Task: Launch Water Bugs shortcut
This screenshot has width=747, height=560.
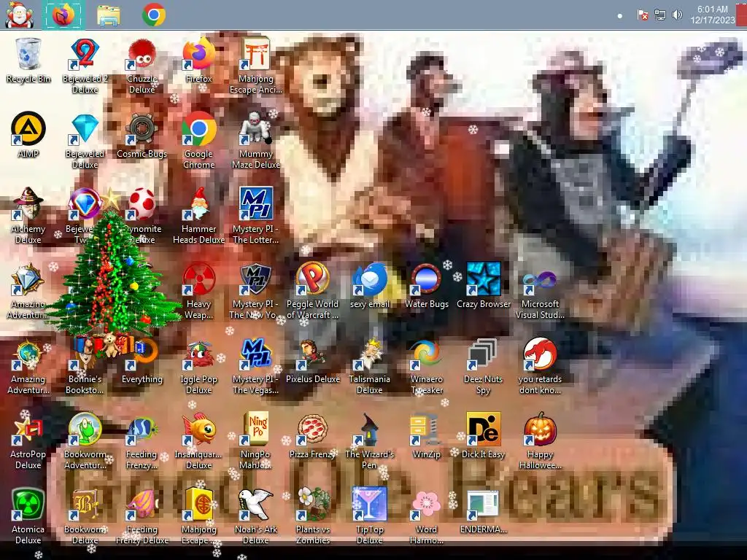Action: point(426,285)
